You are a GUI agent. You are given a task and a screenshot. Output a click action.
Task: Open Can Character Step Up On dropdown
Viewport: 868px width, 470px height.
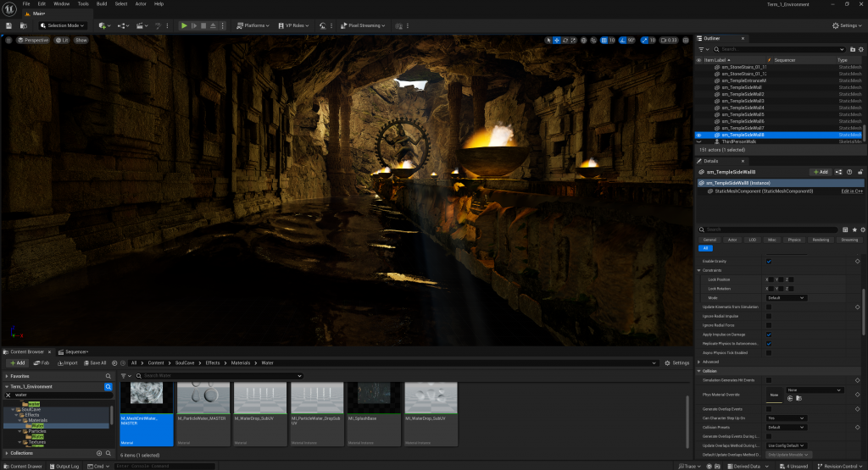coord(786,418)
